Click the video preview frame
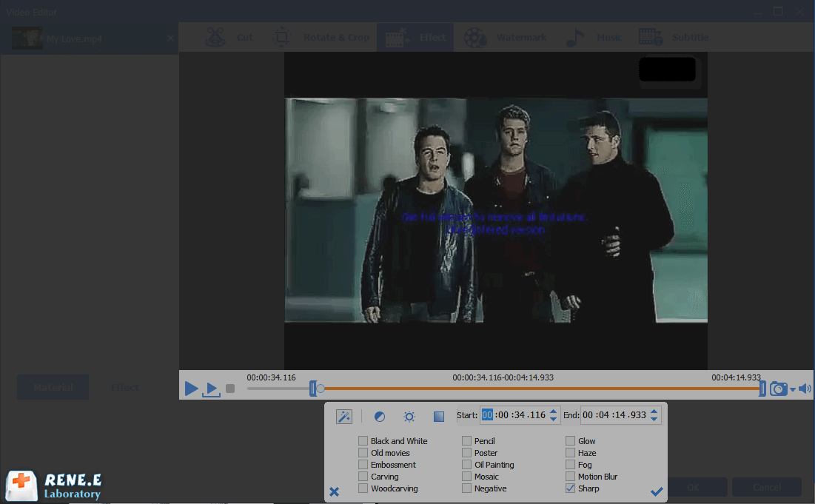Viewport: 815px width, 504px height. (496, 210)
